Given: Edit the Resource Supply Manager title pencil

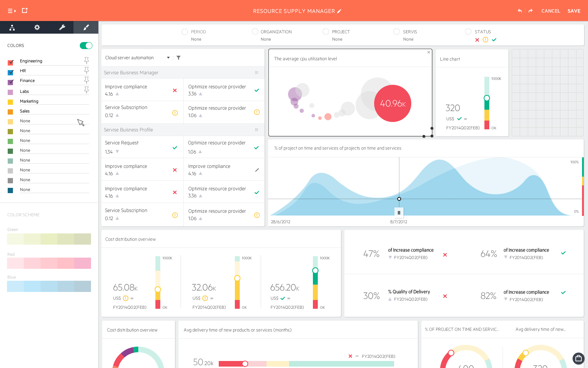Looking at the screenshot, I should coord(339,11).
